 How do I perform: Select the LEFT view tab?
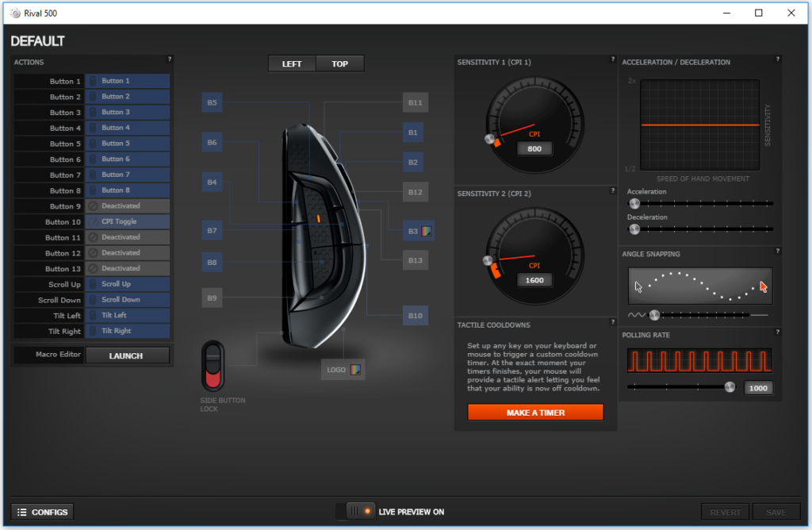coord(292,63)
